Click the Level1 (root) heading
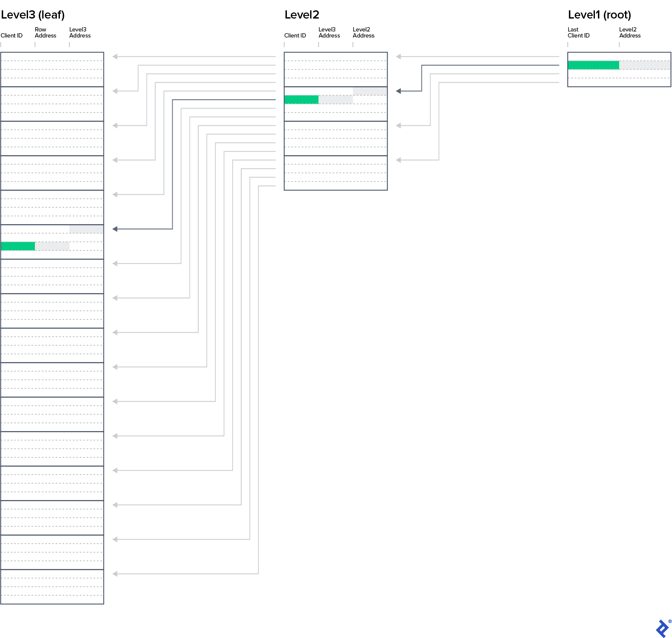Viewport: 672px width, 638px height. (599, 14)
